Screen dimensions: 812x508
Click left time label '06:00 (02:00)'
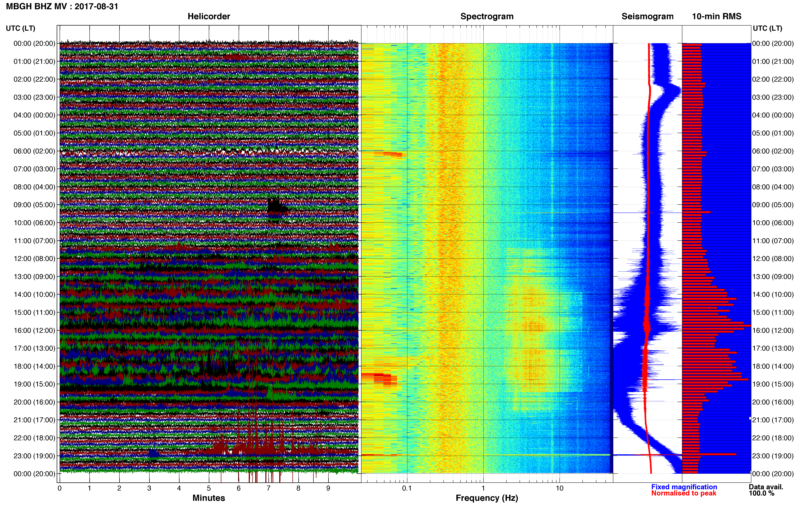point(34,151)
